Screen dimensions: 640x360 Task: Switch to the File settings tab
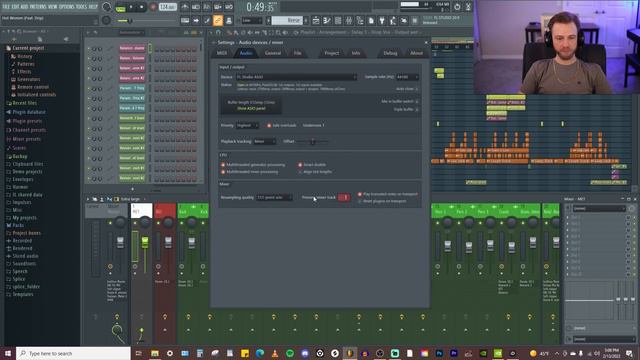(x=298, y=53)
